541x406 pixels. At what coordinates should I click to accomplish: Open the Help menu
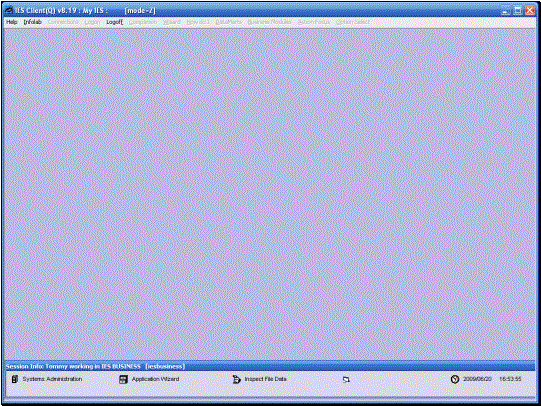[x=12, y=22]
